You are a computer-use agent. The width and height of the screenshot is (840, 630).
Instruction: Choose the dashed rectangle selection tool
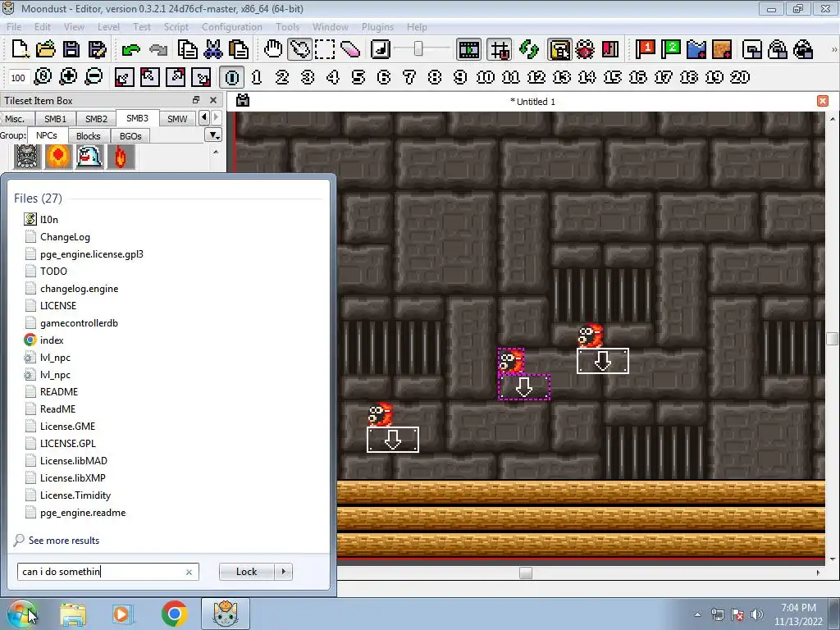coord(325,49)
